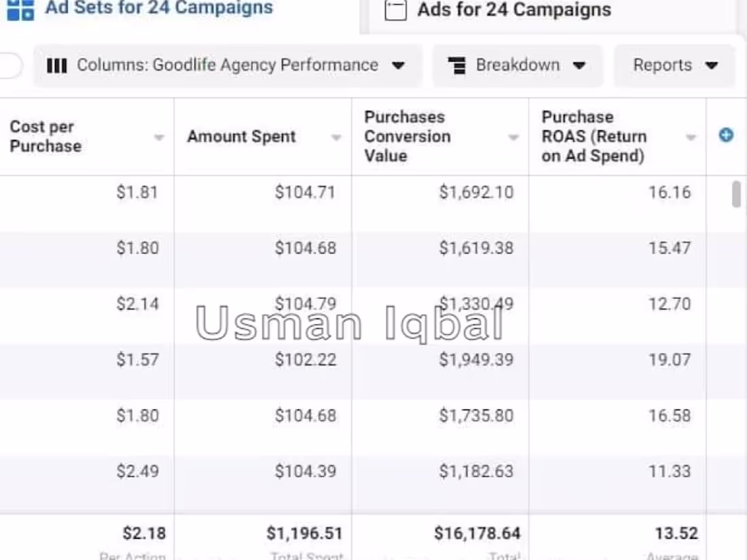
Task: Select the row with ROAS 19.07
Action: (373, 360)
